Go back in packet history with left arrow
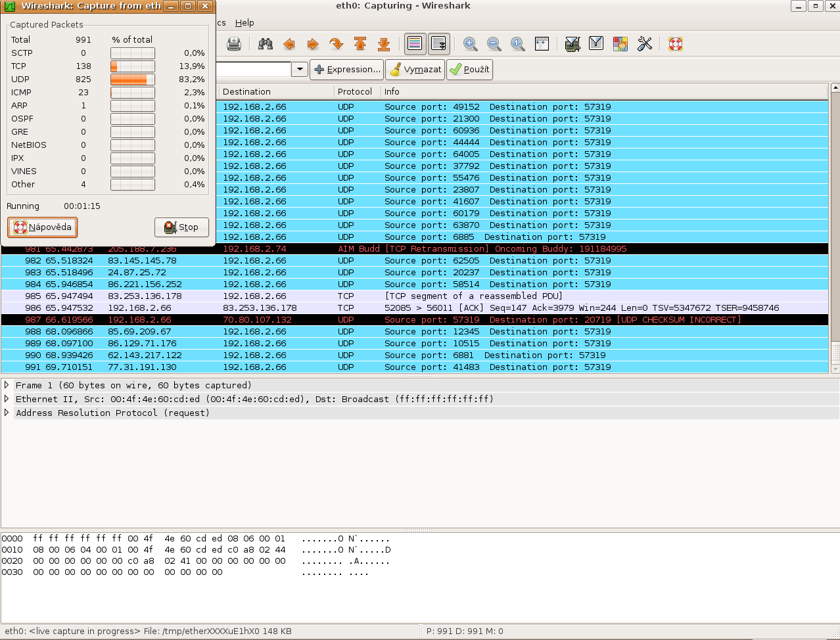This screenshot has width=840, height=640. pos(289,44)
